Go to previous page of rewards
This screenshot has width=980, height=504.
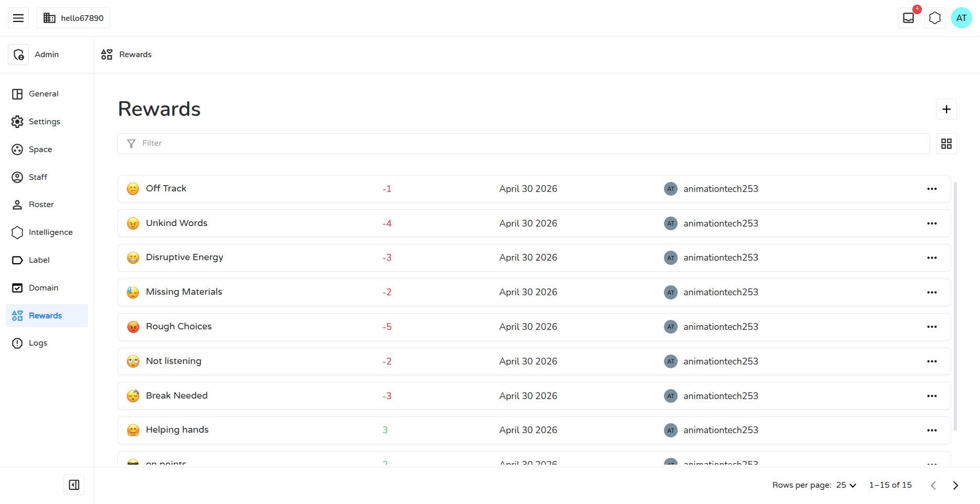pyautogui.click(x=933, y=485)
